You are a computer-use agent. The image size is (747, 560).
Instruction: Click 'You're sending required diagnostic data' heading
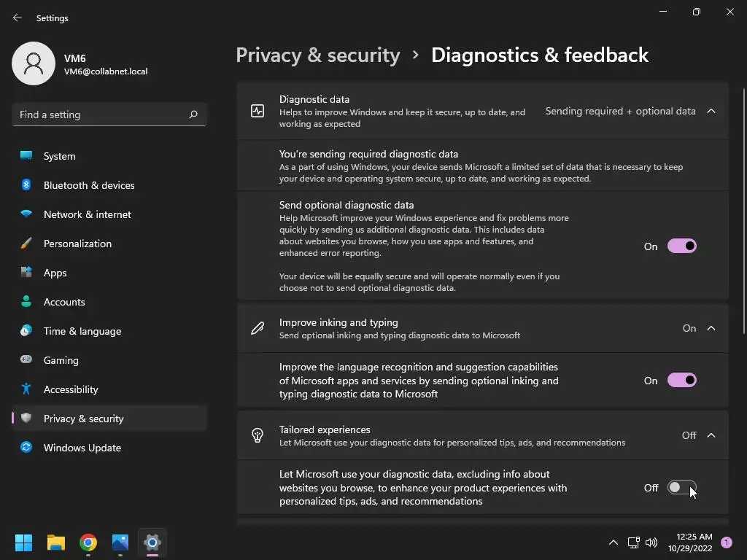pos(368,154)
